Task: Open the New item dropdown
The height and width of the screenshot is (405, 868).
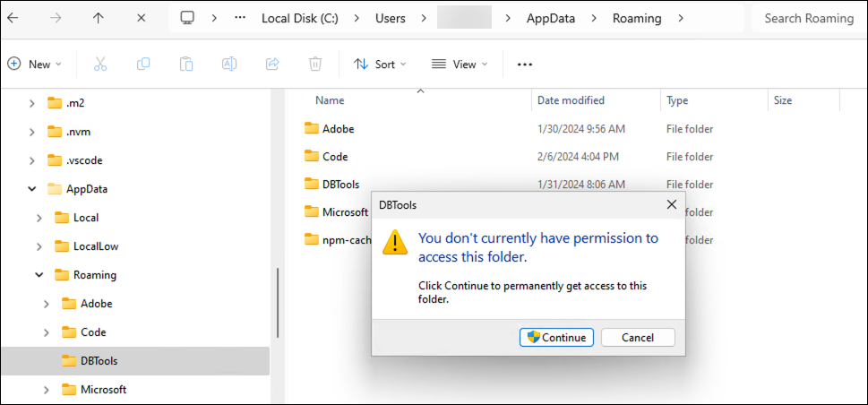Action: (x=35, y=65)
